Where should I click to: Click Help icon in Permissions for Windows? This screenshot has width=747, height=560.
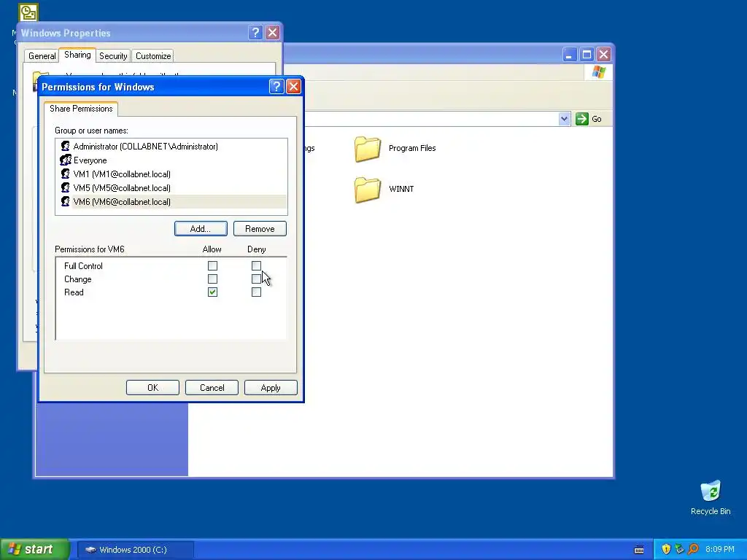(276, 87)
